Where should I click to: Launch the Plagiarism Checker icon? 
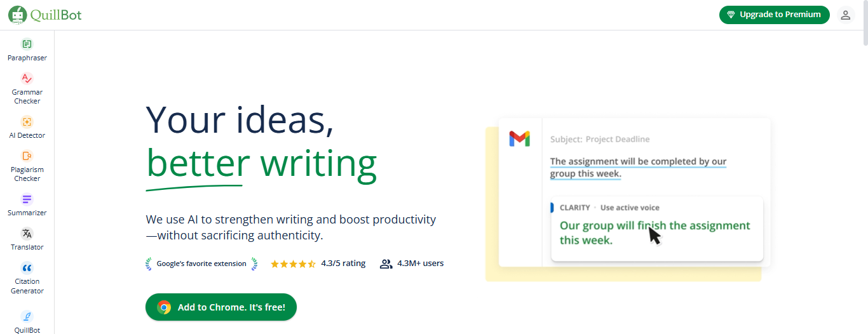pyautogui.click(x=27, y=156)
